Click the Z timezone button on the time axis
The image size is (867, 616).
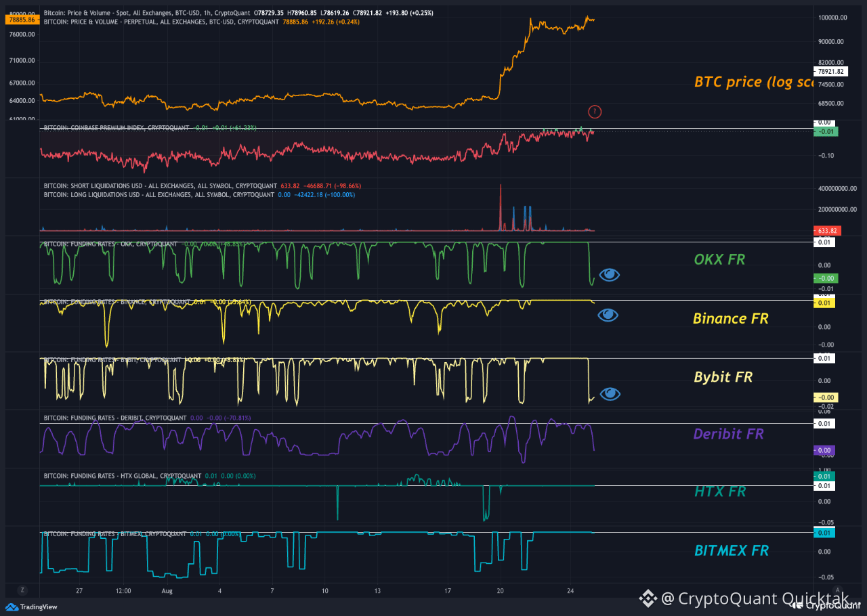[22, 590]
